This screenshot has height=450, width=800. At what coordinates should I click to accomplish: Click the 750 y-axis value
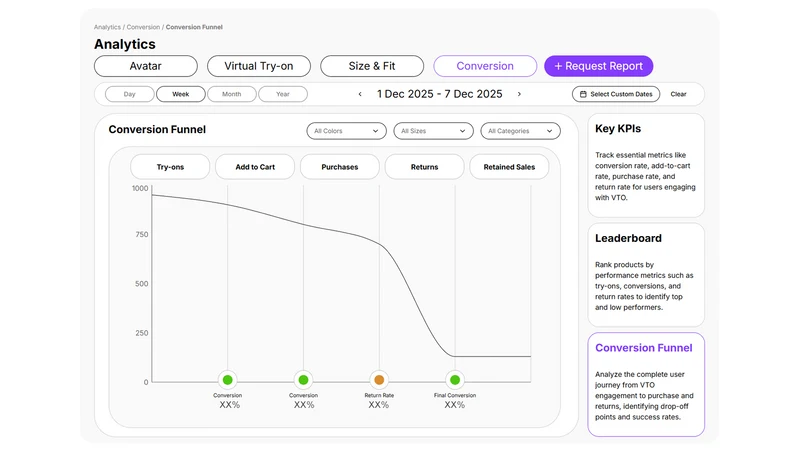(x=142, y=235)
